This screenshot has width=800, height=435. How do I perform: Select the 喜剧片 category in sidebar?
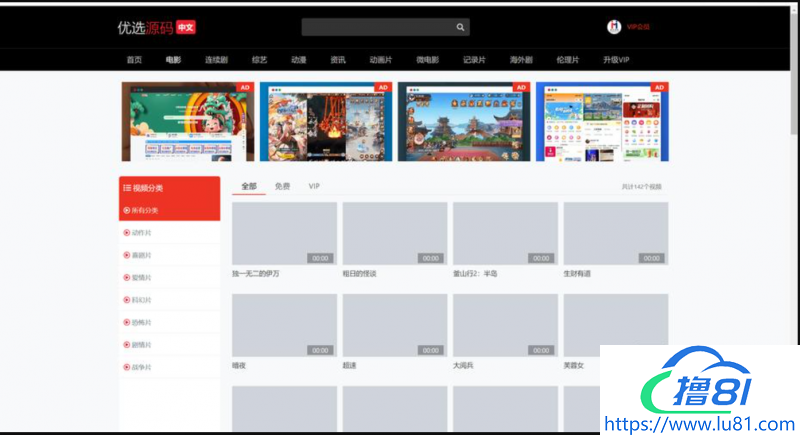click(x=142, y=255)
